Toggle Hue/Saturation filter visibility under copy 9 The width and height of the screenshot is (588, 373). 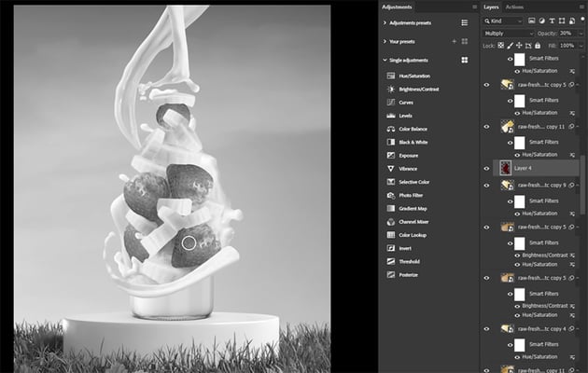tap(517, 214)
